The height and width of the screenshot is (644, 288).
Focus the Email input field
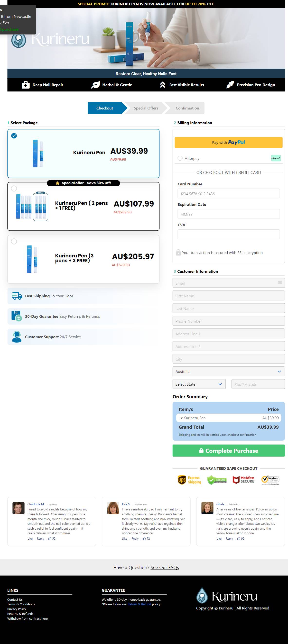pyautogui.click(x=228, y=283)
